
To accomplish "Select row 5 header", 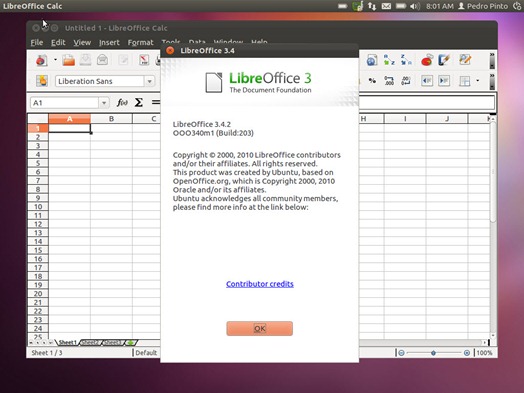I will tap(38, 163).
